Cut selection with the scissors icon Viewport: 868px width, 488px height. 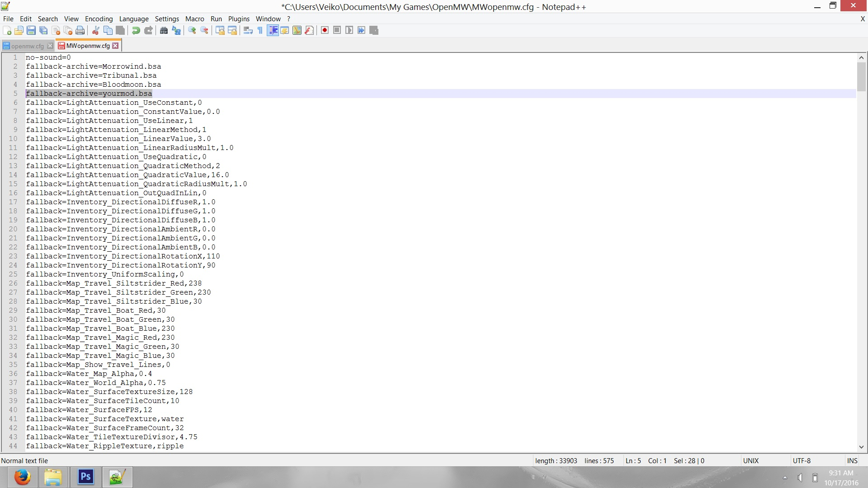point(96,30)
